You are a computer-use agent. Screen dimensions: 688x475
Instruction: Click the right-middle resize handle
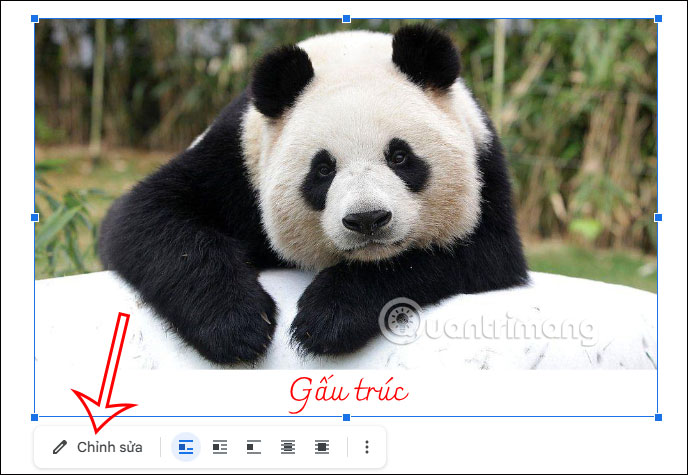658,218
